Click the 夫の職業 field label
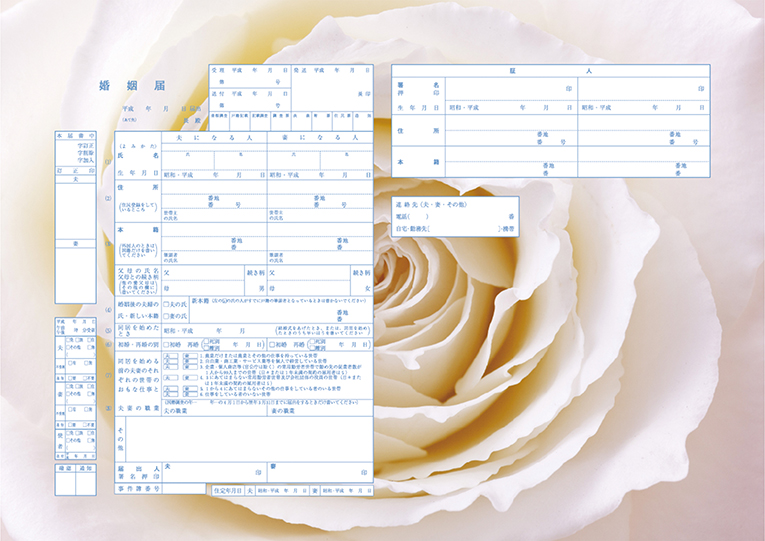The width and height of the screenshot is (765, 541). pos(175,411)
